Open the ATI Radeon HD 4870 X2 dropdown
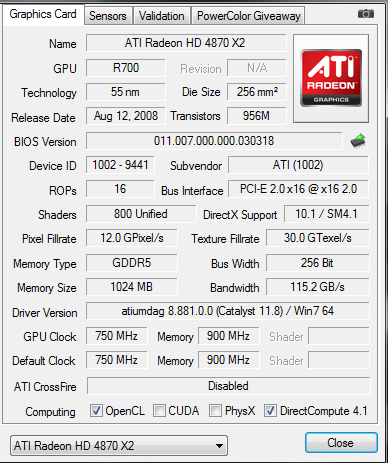 [119, 445]
